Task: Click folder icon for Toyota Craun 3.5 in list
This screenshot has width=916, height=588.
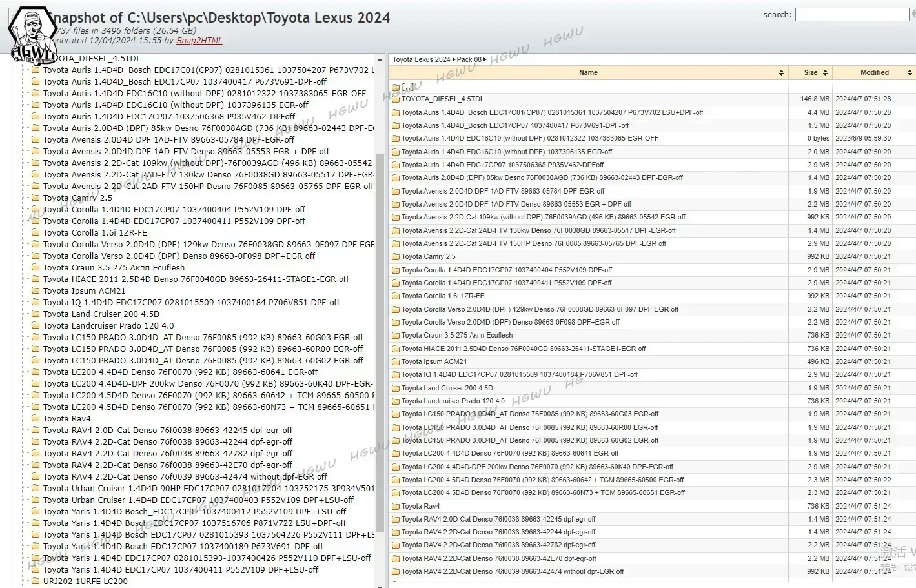Action: coord(396,336)
